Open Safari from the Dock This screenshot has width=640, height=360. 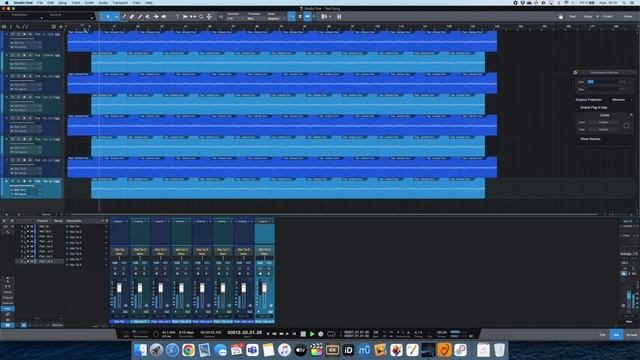(x=172, y=350)
